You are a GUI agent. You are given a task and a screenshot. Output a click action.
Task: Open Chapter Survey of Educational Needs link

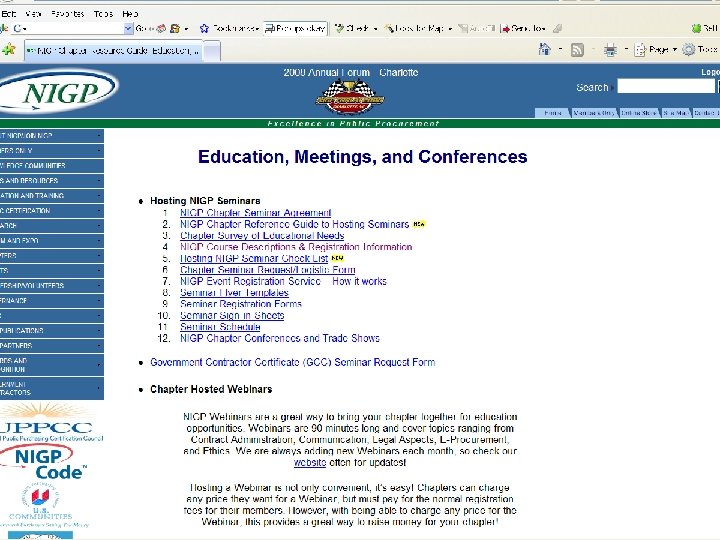pos(262,236)
